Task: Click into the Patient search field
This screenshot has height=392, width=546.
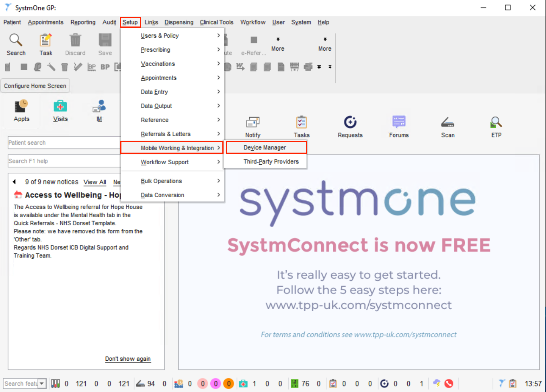Action: [x=64, y=143]
